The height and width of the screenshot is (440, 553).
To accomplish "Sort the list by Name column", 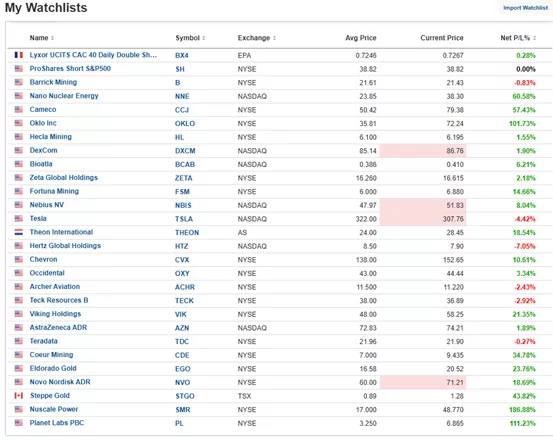I will coord(42,38).
